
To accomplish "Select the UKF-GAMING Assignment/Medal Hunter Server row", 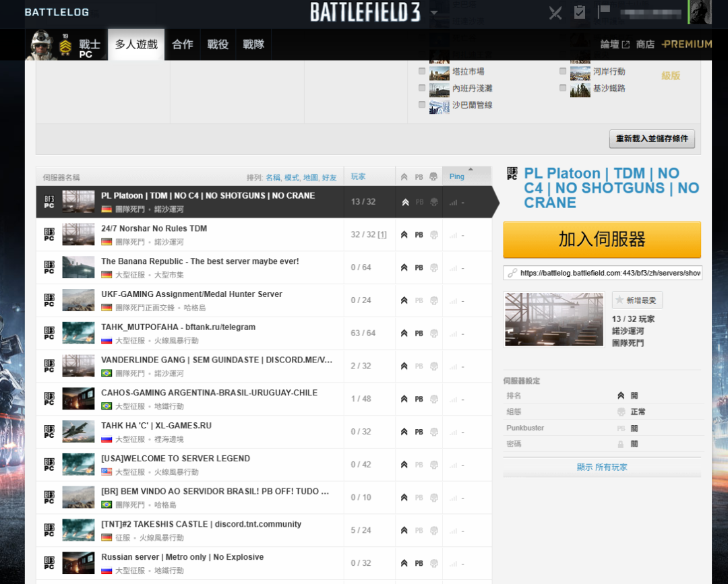I will [x=264, y=300].
